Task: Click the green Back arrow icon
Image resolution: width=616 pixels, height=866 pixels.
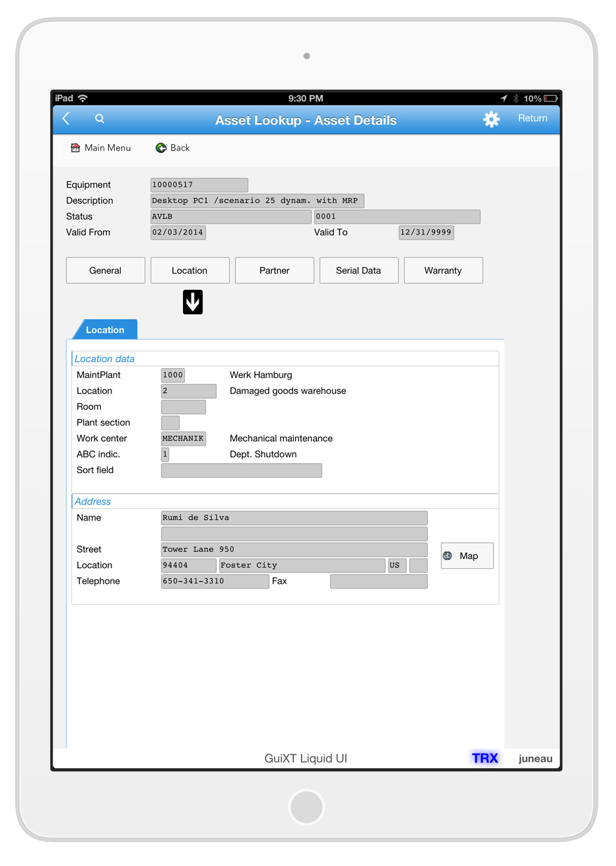Action: click(x=161, y=148)
